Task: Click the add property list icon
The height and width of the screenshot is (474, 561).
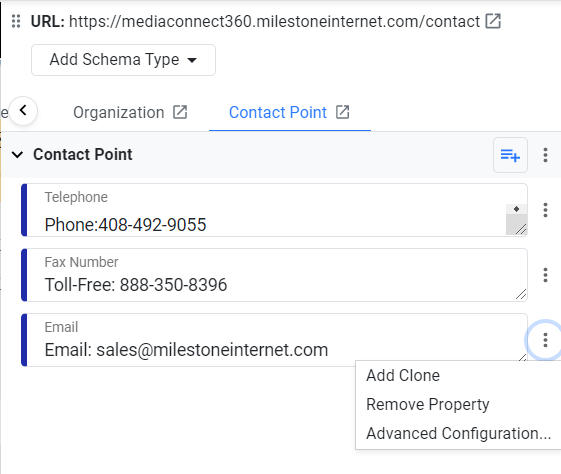Action: 510,155
